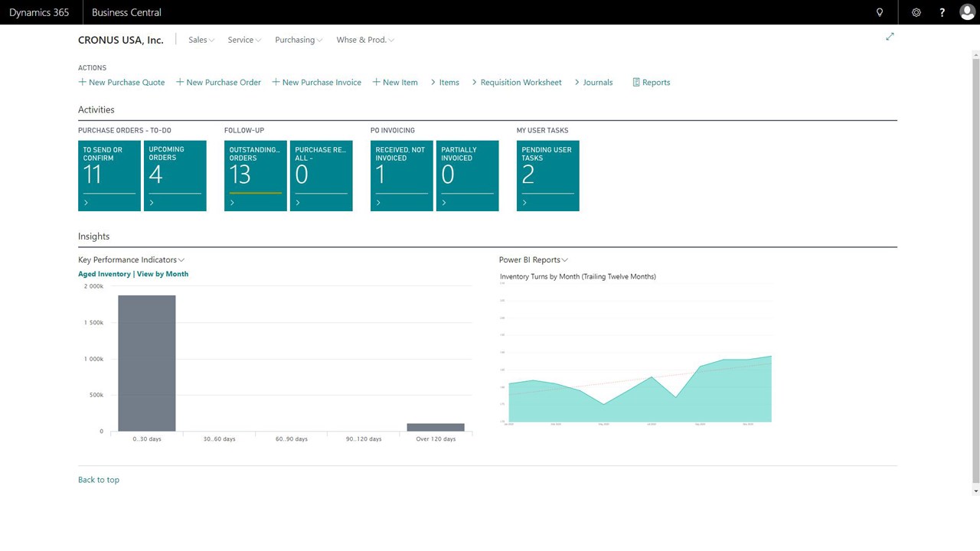Click CRONUS USA, Inc. company name
980x551 pixels.
tap(121, 40)
